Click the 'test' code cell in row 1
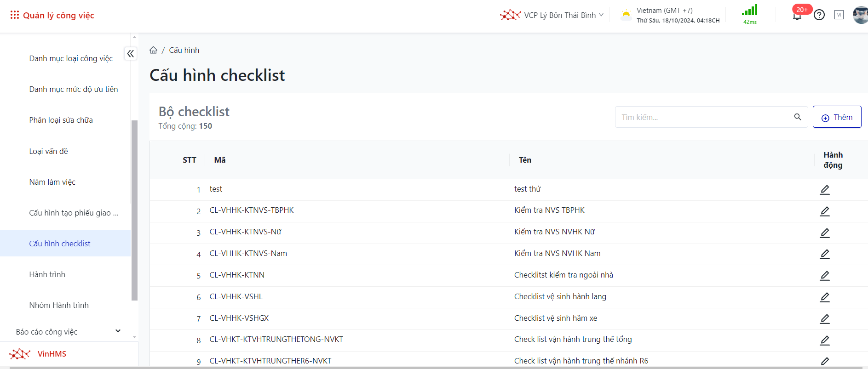Viewport: 868px width, 369px height. pyautogui.click(x=216, y=189)
